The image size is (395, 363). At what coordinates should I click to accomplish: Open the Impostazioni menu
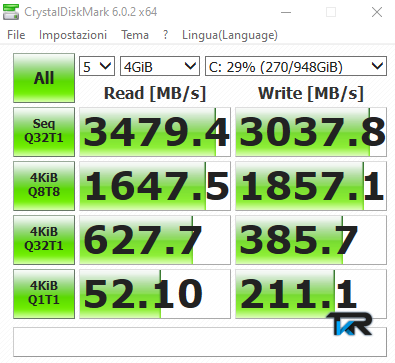pos(73,35)
